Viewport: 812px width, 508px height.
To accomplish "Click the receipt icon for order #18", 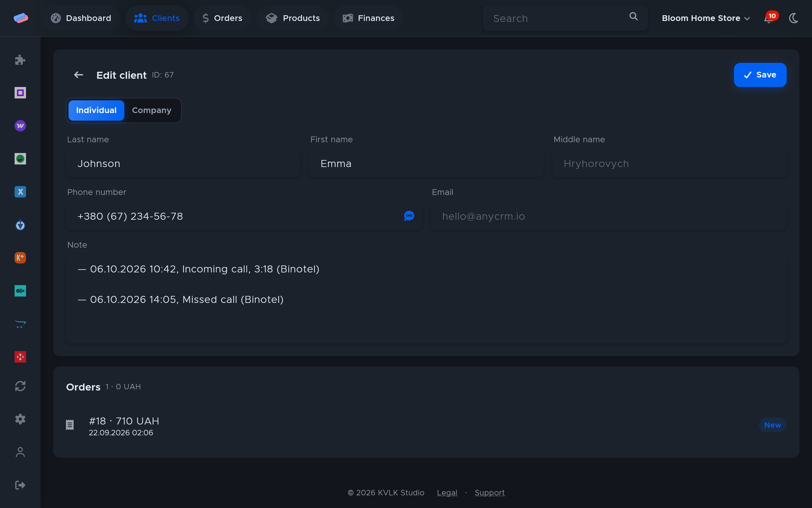I will tap(70, 425).
